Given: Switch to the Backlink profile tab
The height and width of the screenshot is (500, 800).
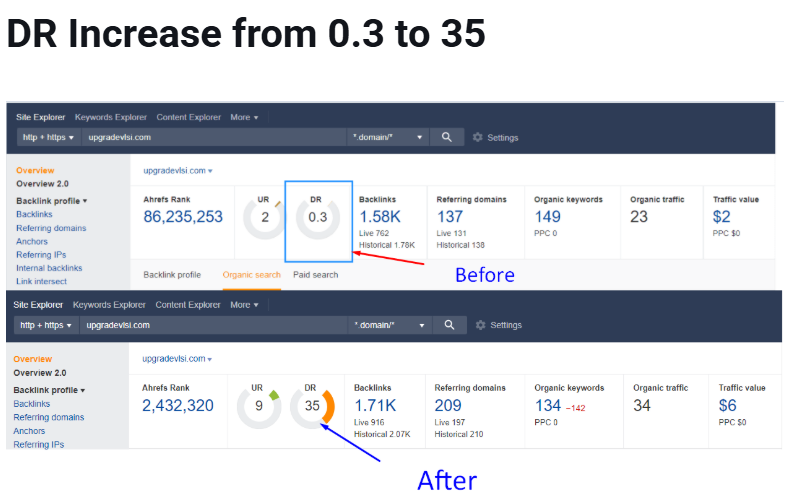Looking at the screenshot, I should coord(172,275).
